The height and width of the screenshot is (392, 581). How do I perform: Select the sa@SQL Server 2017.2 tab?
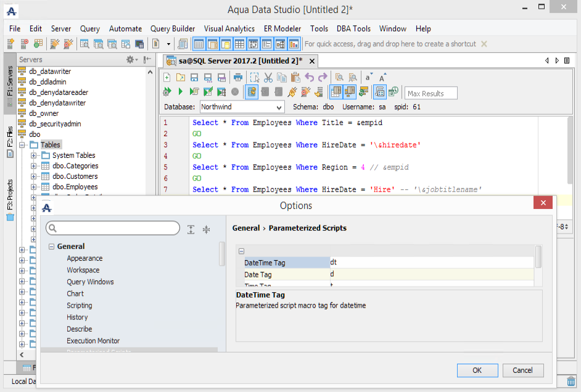(237, 60)
